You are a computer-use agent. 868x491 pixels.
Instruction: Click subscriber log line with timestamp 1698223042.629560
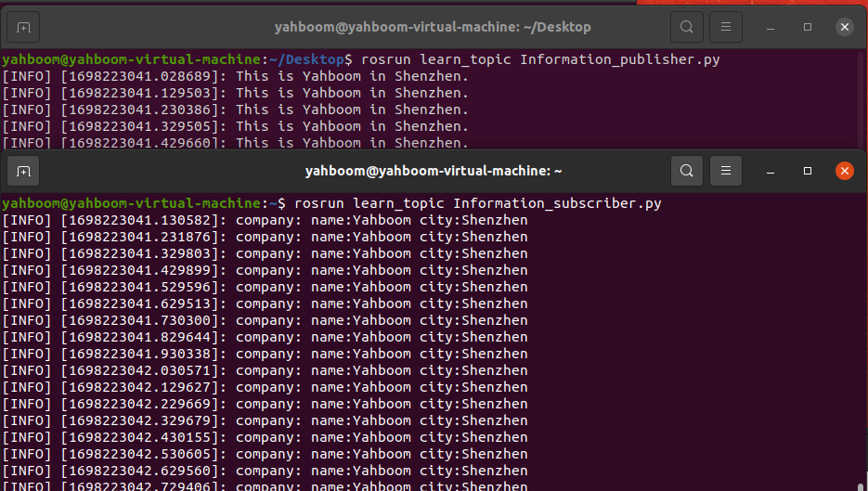265,471
